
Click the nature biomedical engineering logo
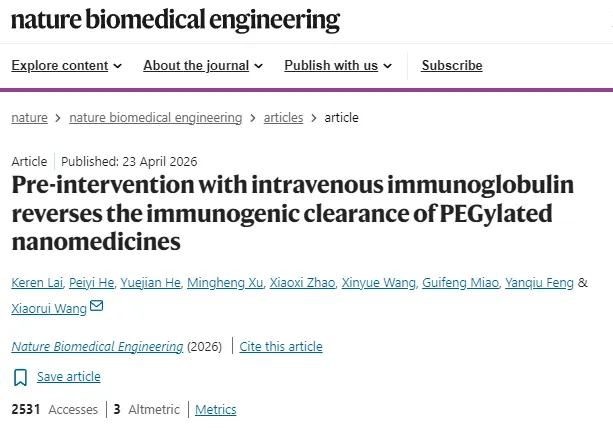pyautogui.click(x=176, y=20)
